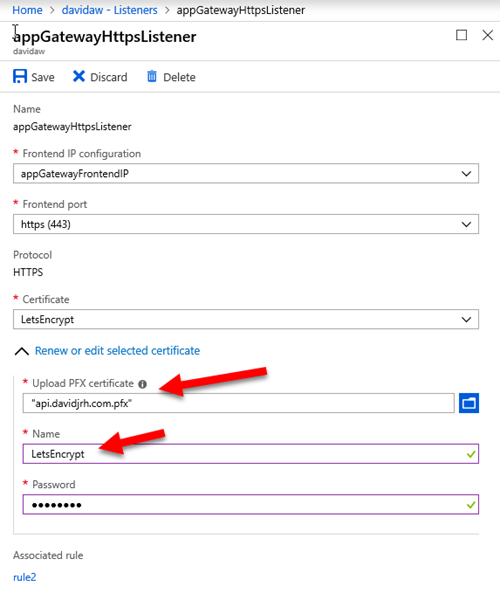Viewport: 500px width, 600px height.
Task: Click the Delete trash can icon
Action: coord(152,76)
